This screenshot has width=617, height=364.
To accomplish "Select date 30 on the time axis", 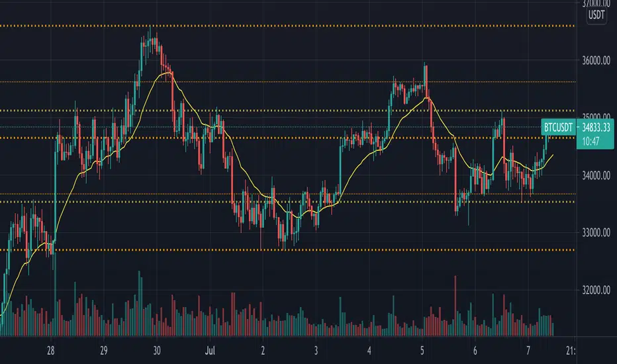I will pyautogui.click(x=157, y=349).
